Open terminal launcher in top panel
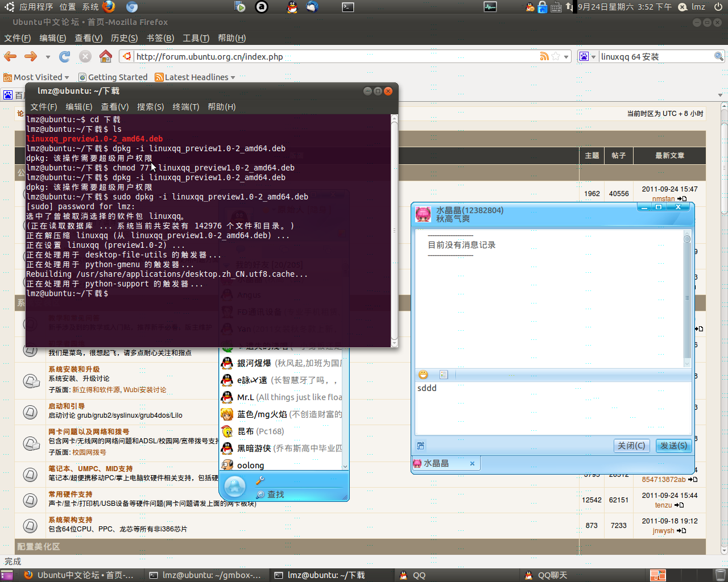This screenshot has height=582, width=728. point(348,7)
